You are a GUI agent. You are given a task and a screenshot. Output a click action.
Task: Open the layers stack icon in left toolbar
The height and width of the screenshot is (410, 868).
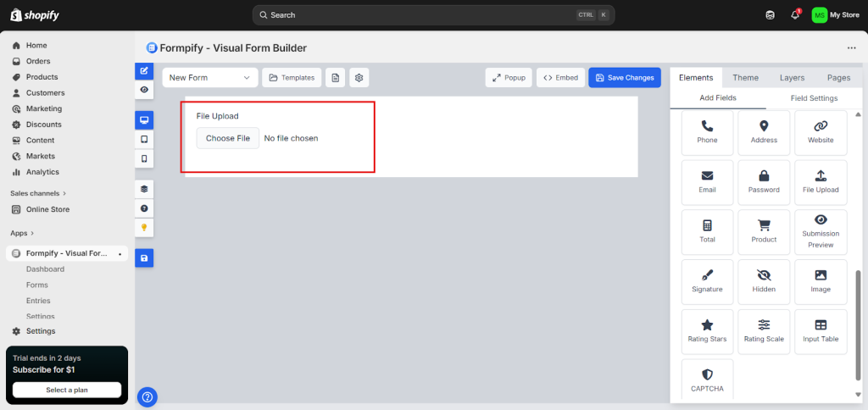tap(144, 189)
